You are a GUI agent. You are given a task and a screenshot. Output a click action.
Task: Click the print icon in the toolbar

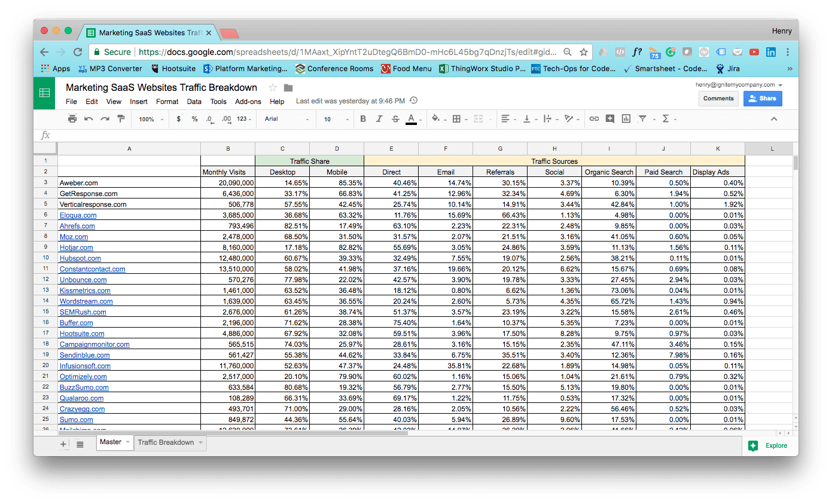tap(72, 119)
